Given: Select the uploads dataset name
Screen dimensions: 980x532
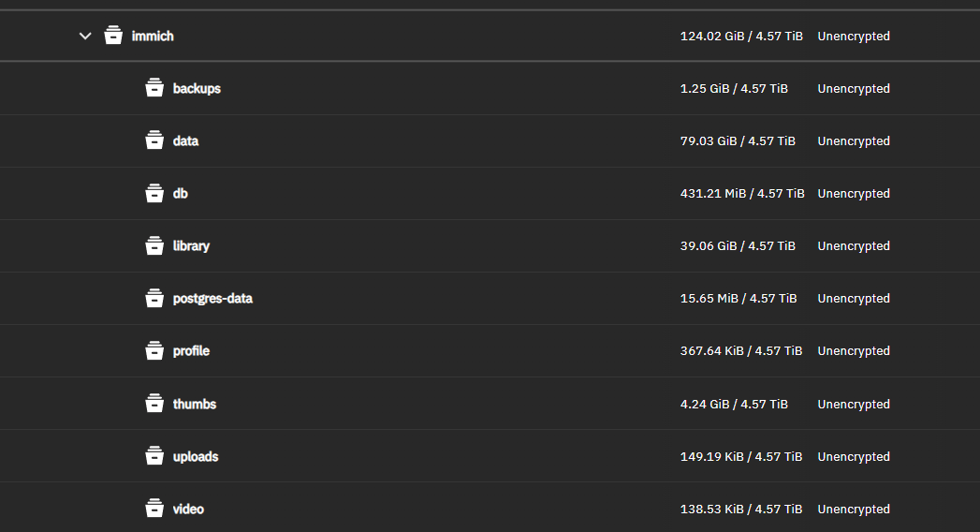Looking at the screenshot, I should coord(196,457).
